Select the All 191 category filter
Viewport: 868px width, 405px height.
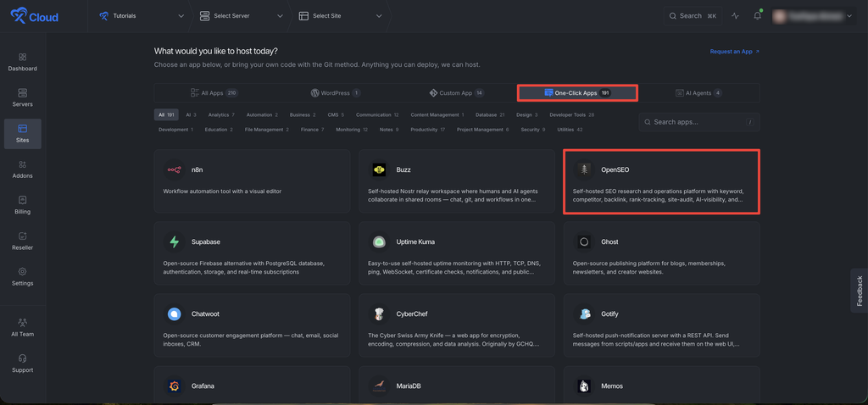tap(166, 115)
